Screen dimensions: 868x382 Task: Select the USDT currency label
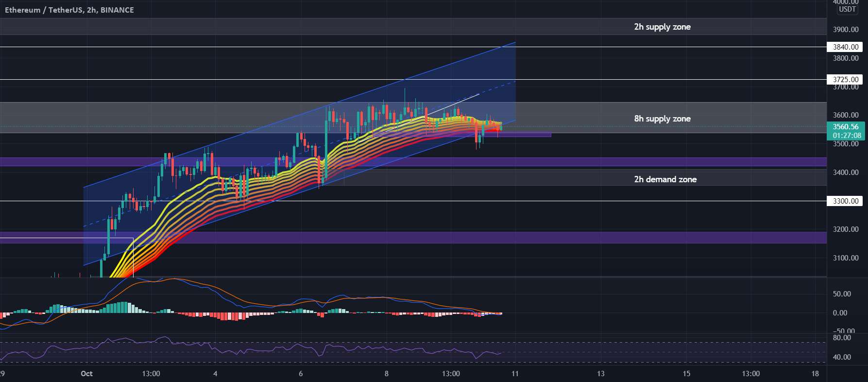pos(848,9)
